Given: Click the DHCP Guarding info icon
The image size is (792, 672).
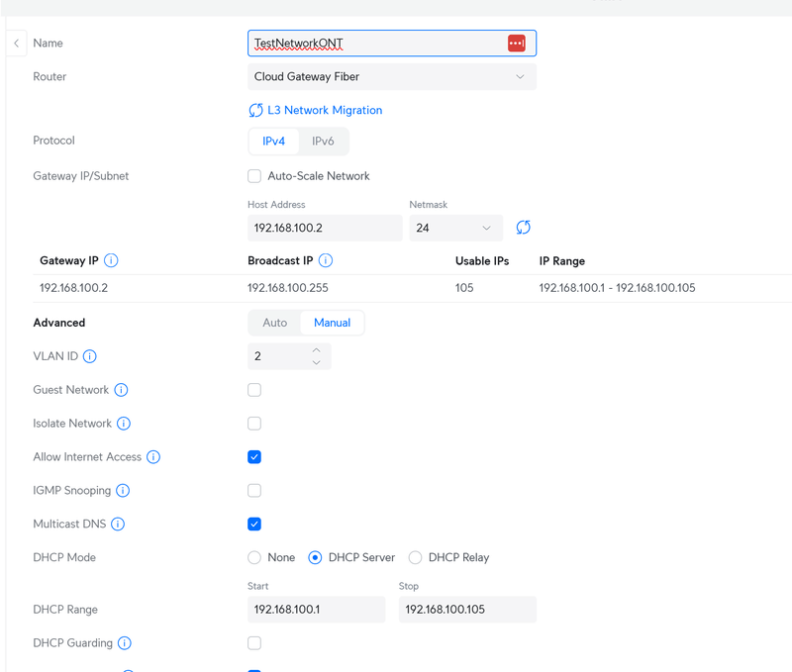Looking at the screenshot, I should [124, 643].
